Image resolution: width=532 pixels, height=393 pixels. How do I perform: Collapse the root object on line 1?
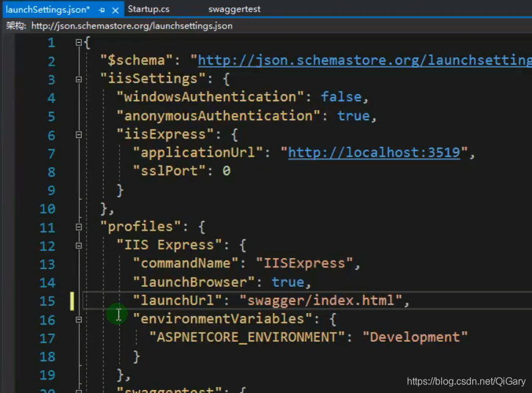click(x=78, y=43)
